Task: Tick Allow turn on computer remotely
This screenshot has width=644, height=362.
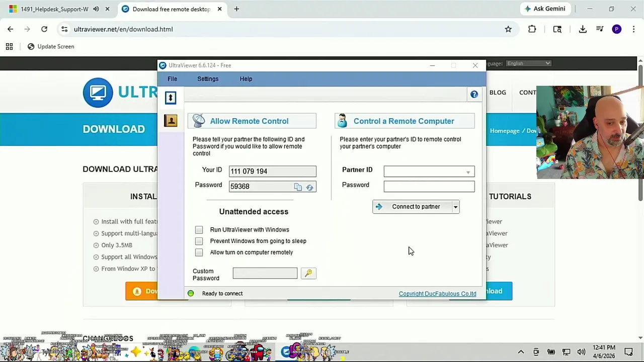Action: click(x=199, y=252)
